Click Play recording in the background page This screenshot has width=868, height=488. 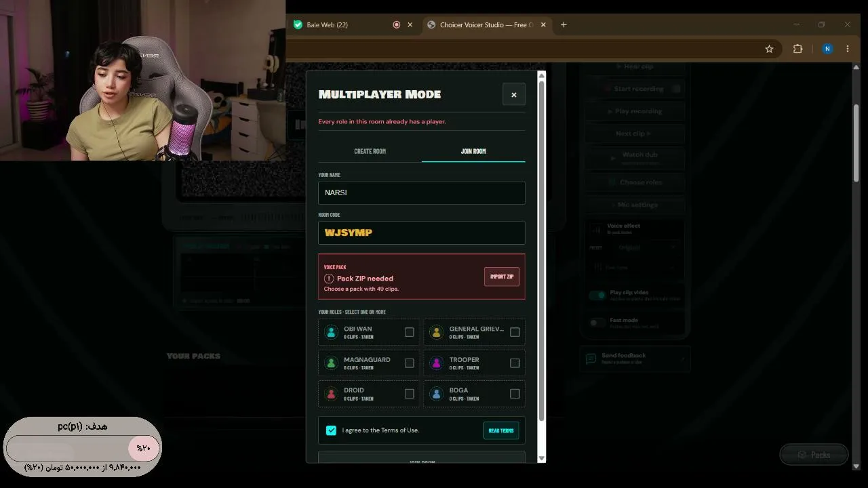point(634,111)
